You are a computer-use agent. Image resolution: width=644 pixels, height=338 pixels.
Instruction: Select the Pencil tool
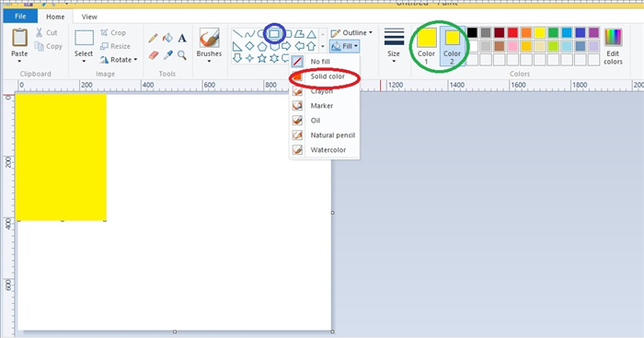point(153,39)
